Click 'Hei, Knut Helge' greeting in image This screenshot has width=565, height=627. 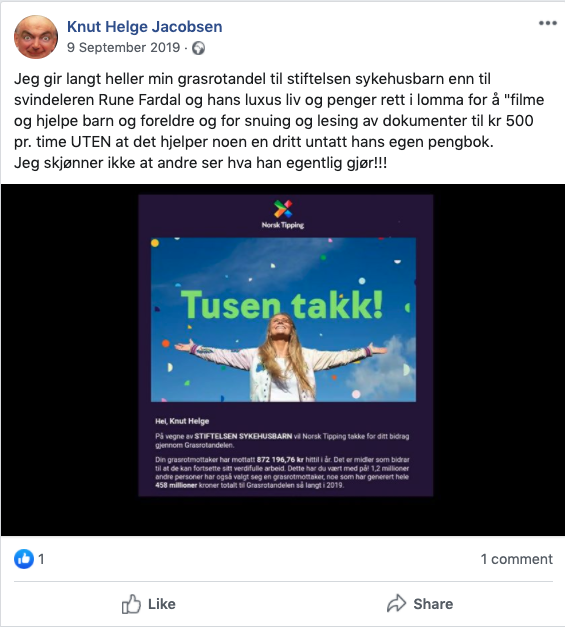(182, 421)
